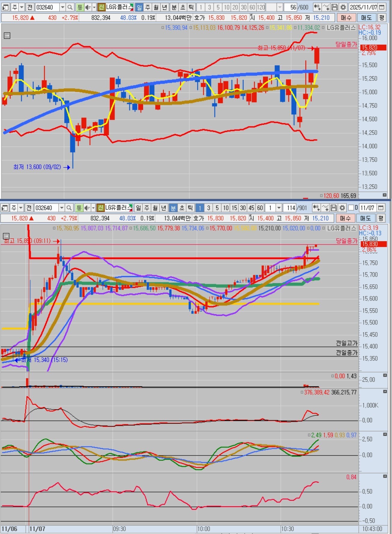
Task: Close the indicator panel showing 2,49 1,59
Action: pos(385,435)
